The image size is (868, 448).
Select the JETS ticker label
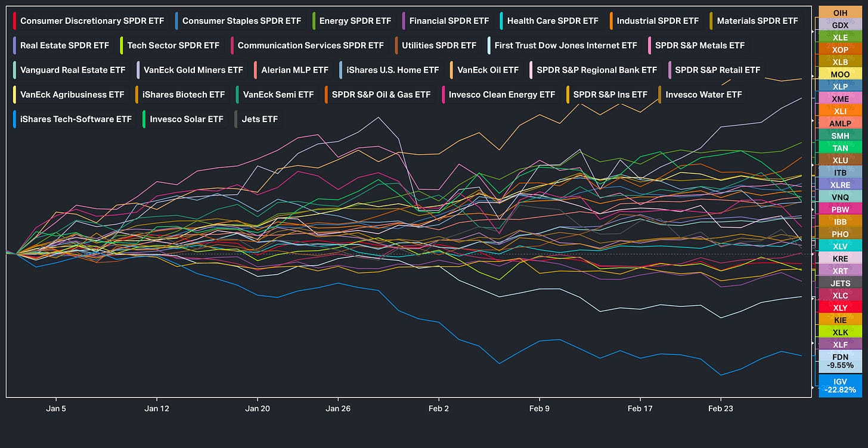tap(840, 283)
